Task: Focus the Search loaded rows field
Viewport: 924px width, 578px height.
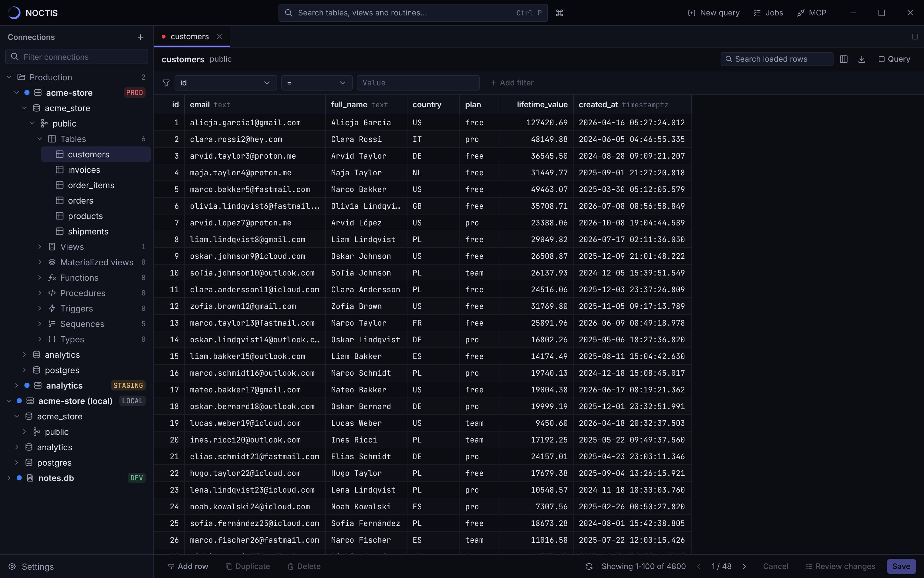Action: pyautogui.click(x=777, y=59)
